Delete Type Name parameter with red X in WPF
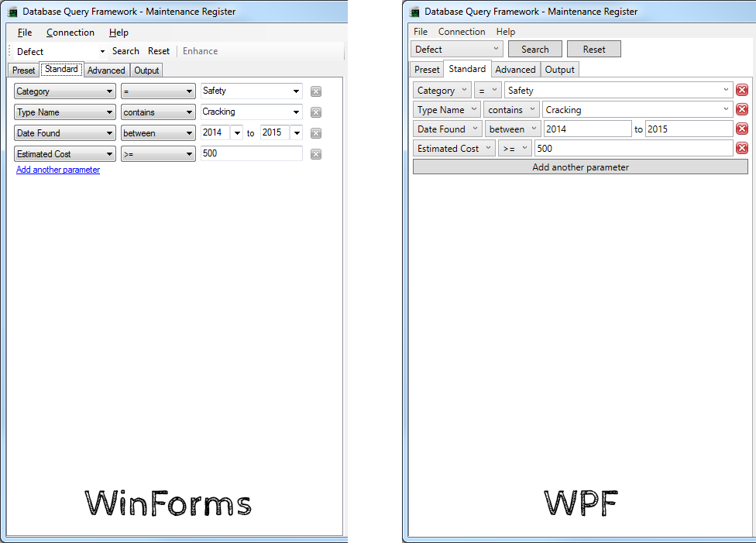The image size is (756, 543). tap(742, 109)
